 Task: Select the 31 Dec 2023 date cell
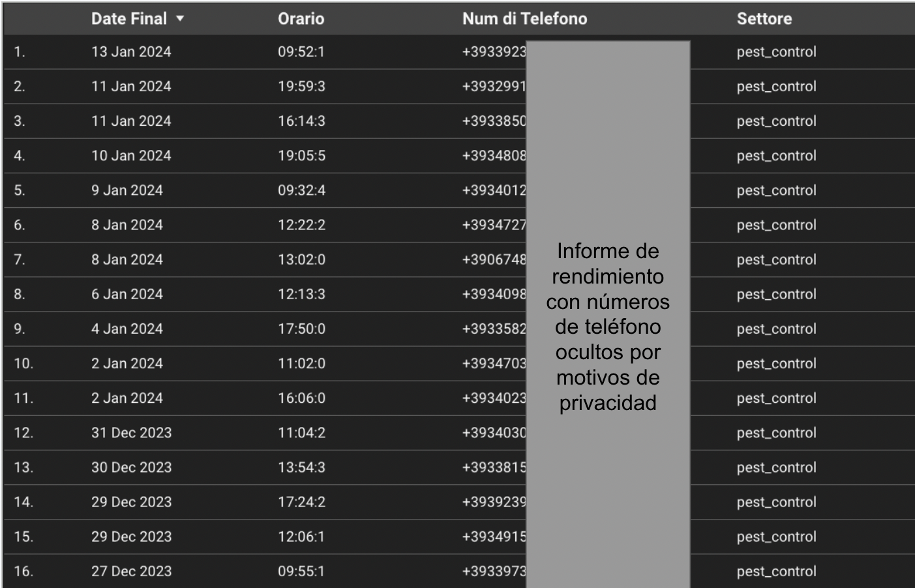[x=131, y=433]
